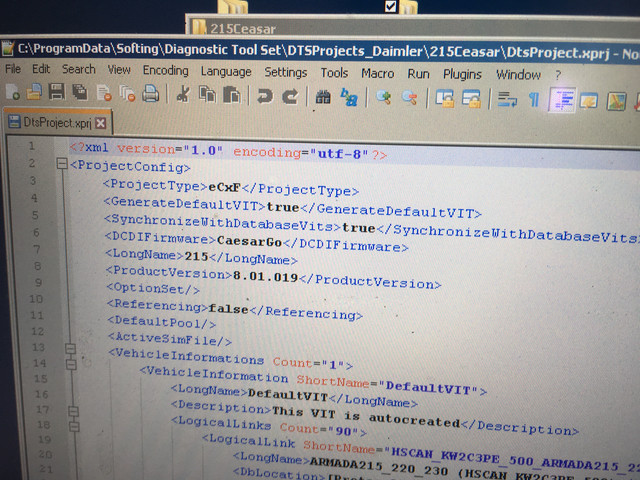
Task: Click the 8.01.019 ProductVersion value
Action: (265, 276)
